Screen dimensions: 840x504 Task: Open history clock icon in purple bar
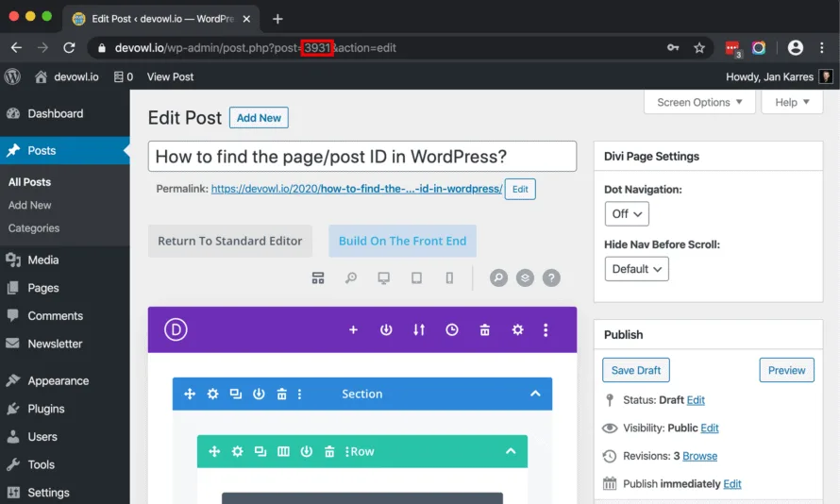point(451,329)
